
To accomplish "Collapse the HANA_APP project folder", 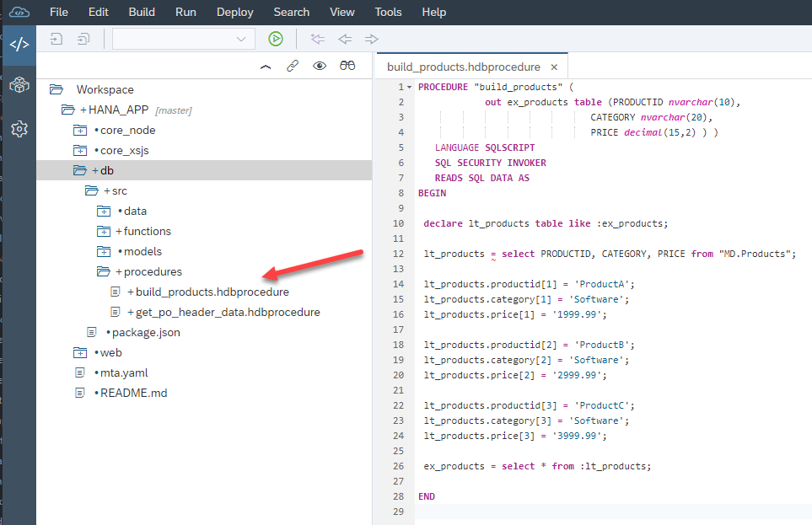I will point(67,110).
